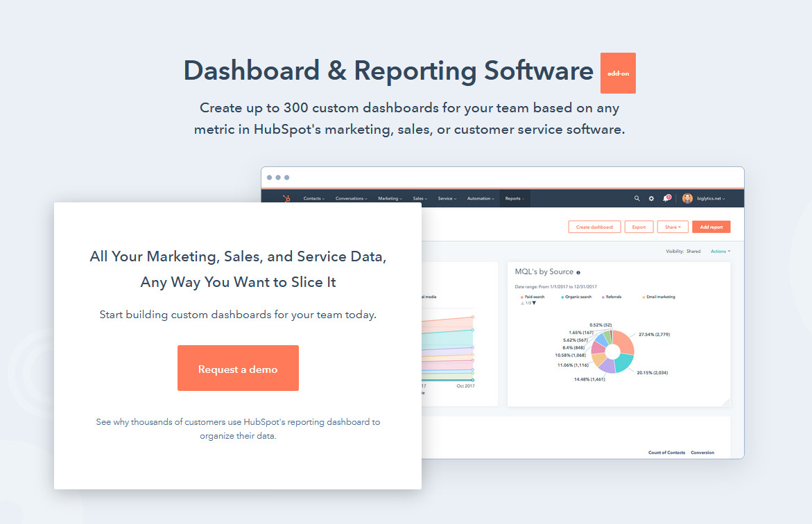Open the Automation menu

click(481, 198)
